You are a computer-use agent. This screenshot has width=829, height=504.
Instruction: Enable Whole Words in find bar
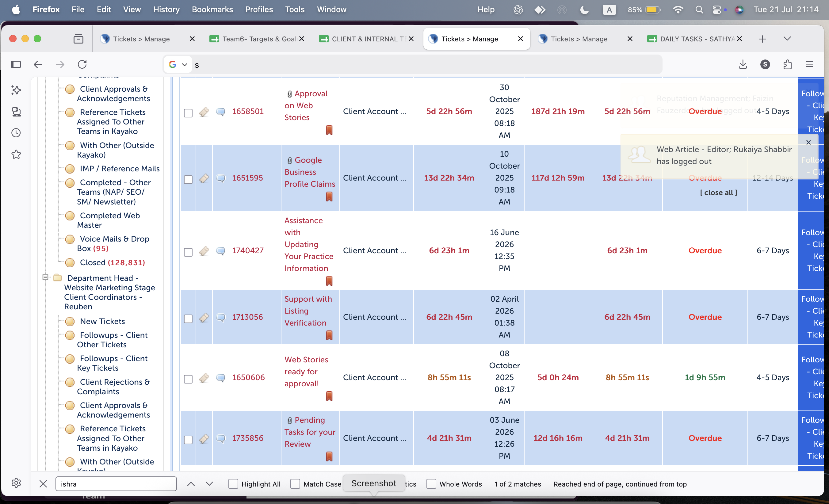431,484
